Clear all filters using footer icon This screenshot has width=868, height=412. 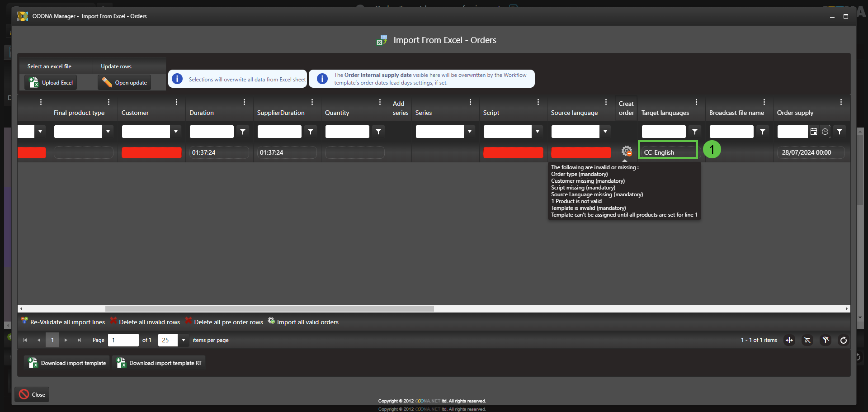[x=826, y=340]
